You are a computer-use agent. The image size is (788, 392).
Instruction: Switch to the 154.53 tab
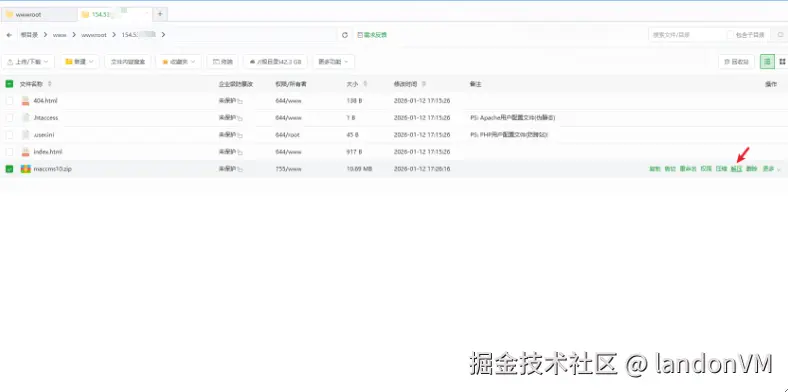click(x=115, y=14)
